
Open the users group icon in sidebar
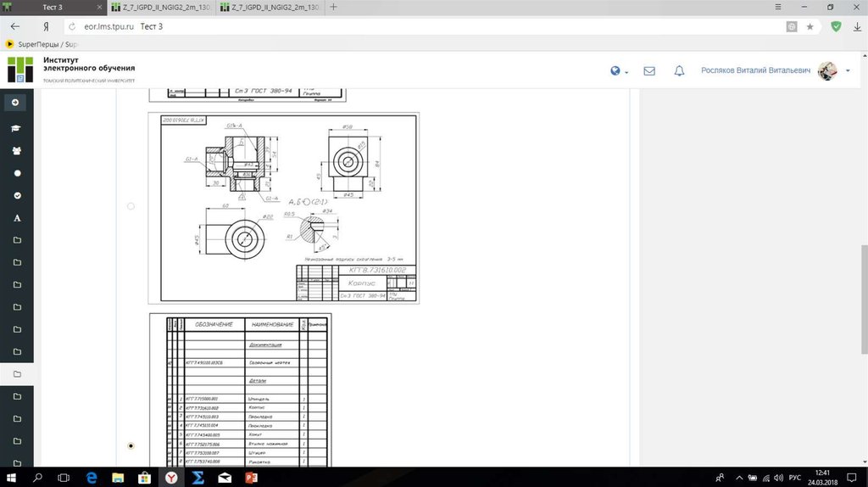pyautogui.click(x=17, y=151)
